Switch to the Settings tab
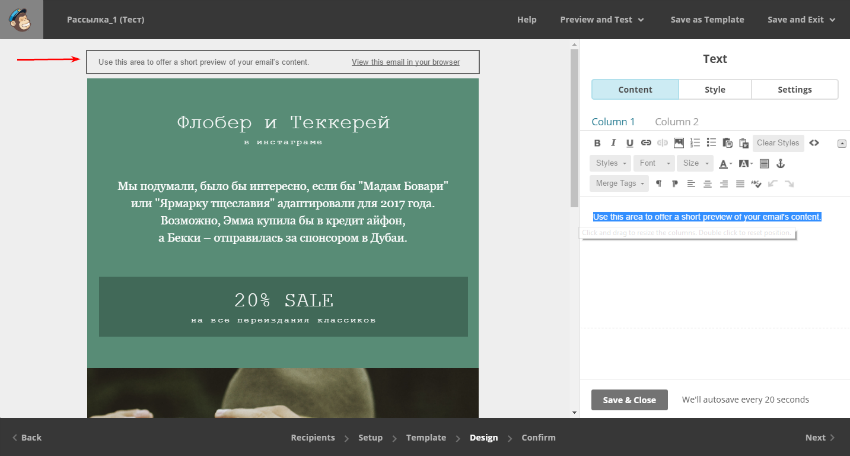The height and width of the screenshot is (456, 850). 795,89
